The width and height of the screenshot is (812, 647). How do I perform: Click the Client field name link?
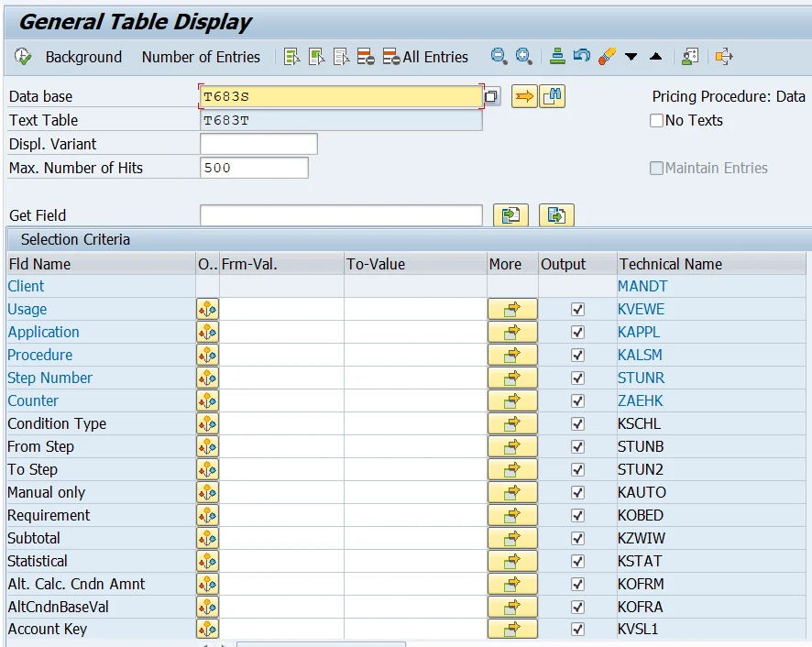point(26,287)
